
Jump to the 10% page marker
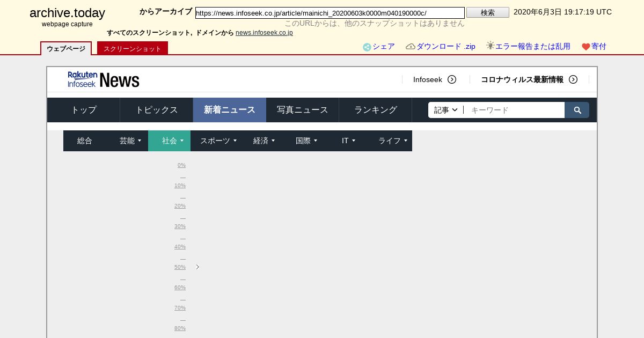click(180, 186)
